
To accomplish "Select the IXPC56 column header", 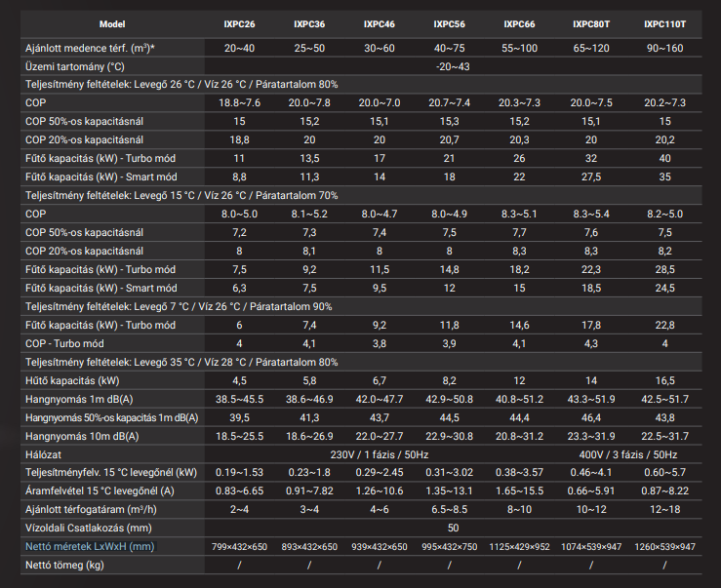I will click(449, 22).
